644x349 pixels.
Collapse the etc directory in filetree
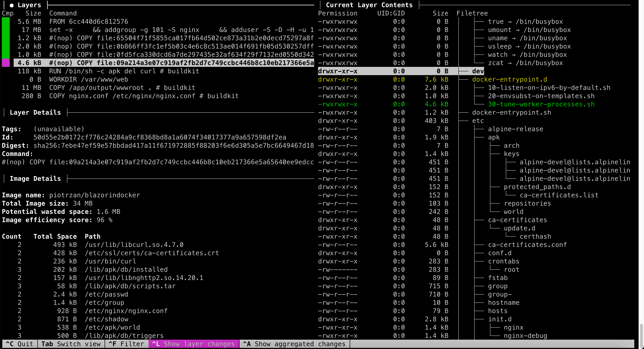(478, 121)
